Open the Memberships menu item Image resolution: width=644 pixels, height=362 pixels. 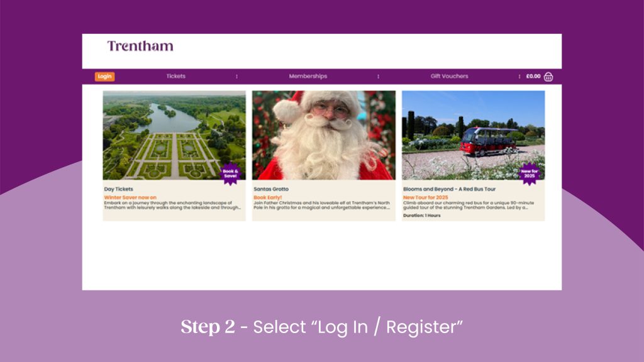(308, 76)
